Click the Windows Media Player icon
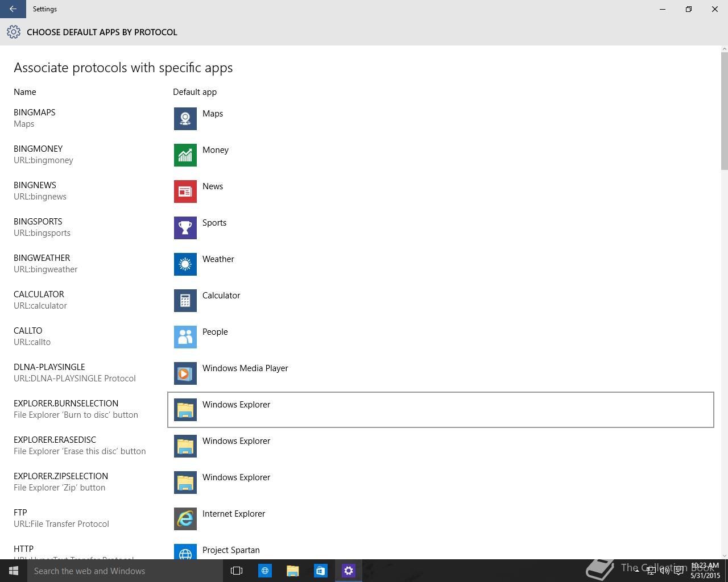This screenshot has height=582, width=728. 185,373
